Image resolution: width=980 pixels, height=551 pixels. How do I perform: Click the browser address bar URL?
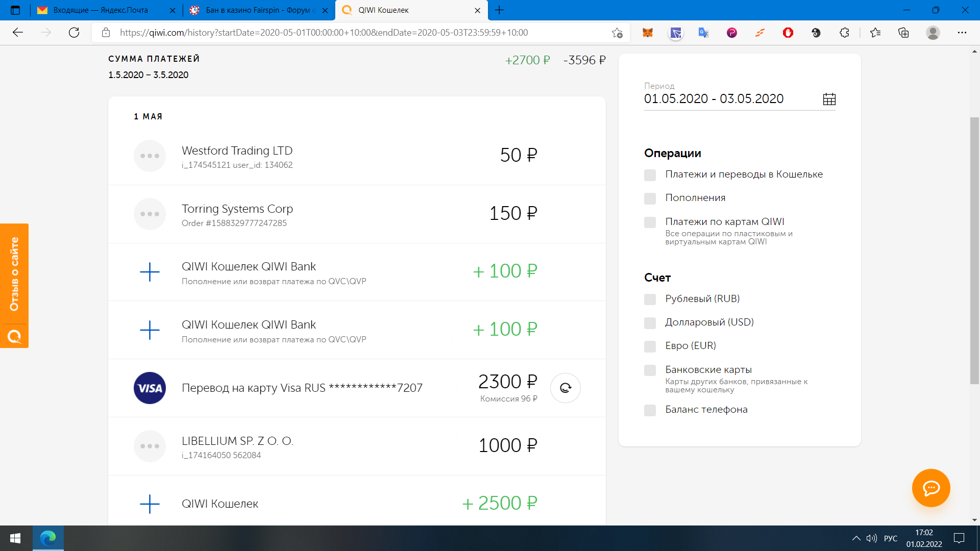324,33
